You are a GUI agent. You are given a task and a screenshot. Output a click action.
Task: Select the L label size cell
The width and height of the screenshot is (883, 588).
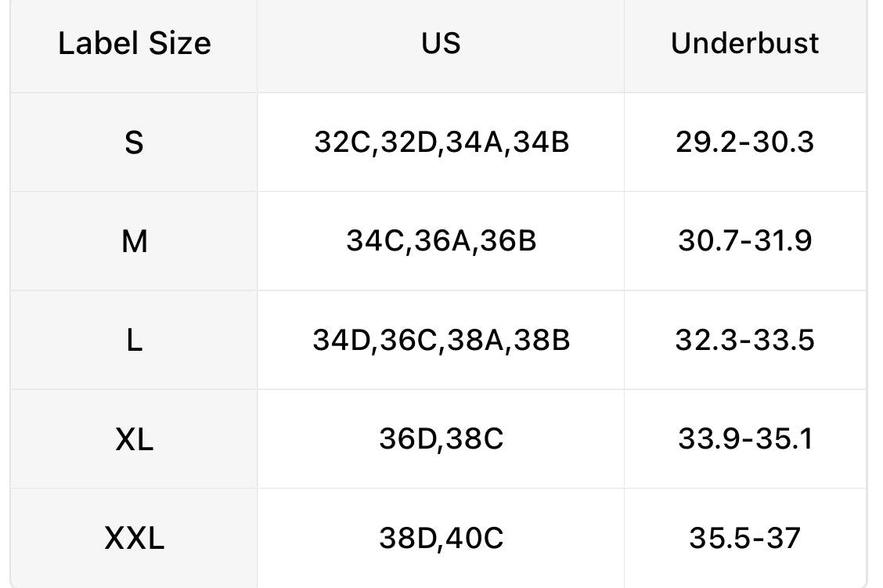134,341
